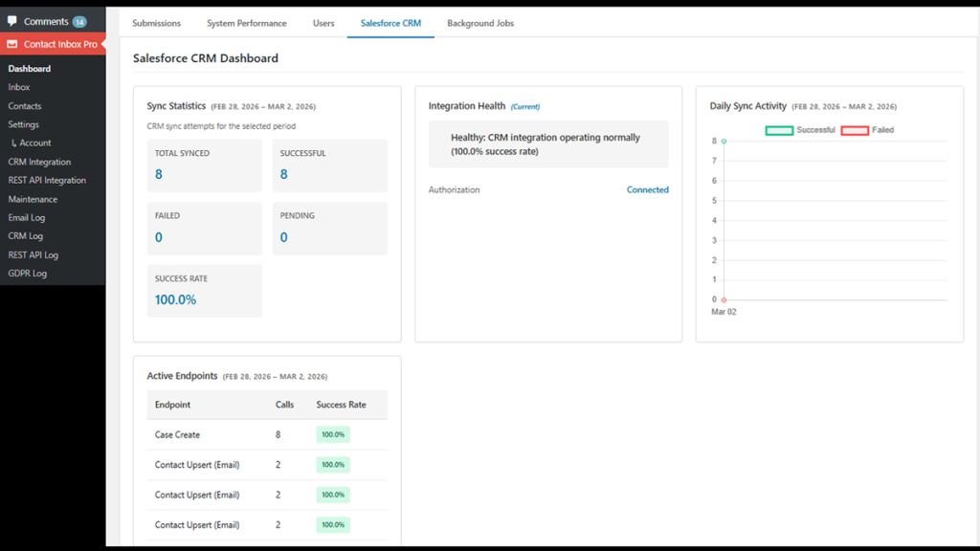Open the System Performance tab
Screen dimensions: 980x551
pyautogui.click(x=246, y=22)
